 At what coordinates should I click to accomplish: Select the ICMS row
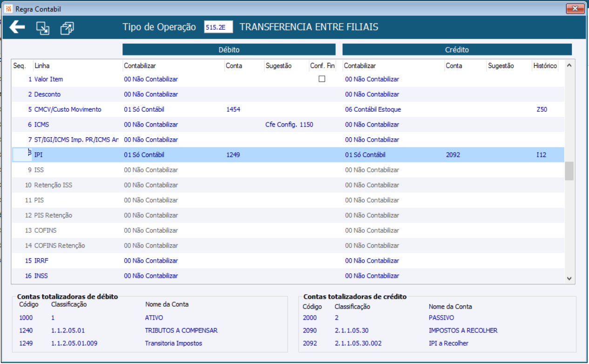288,124
